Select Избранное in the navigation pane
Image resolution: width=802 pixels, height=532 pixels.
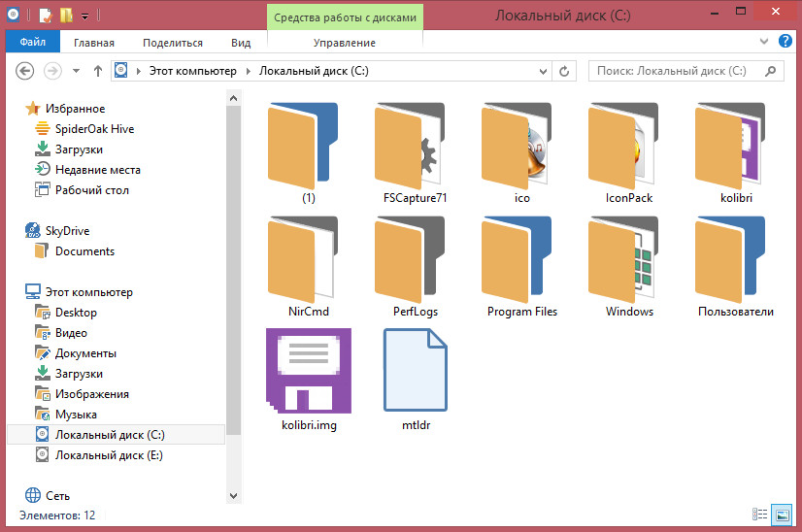tap(75, 109)
